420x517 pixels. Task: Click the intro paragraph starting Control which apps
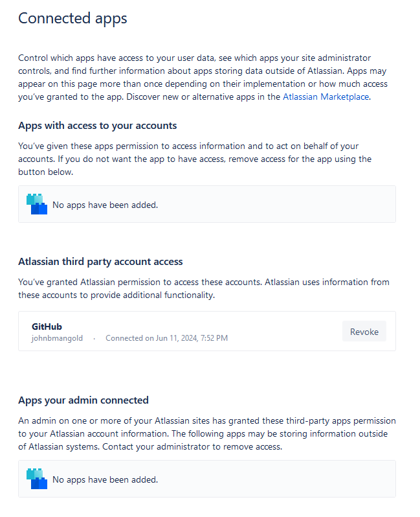203,78
